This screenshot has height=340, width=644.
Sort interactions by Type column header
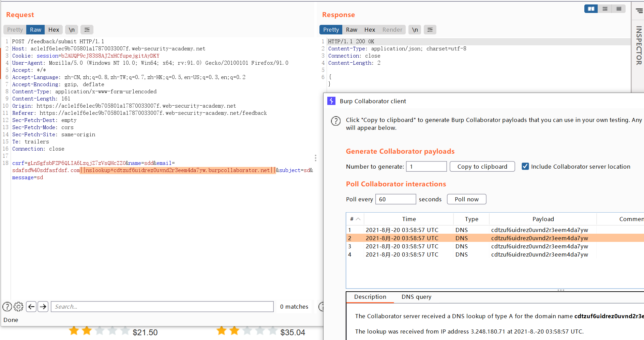(471, 219)
